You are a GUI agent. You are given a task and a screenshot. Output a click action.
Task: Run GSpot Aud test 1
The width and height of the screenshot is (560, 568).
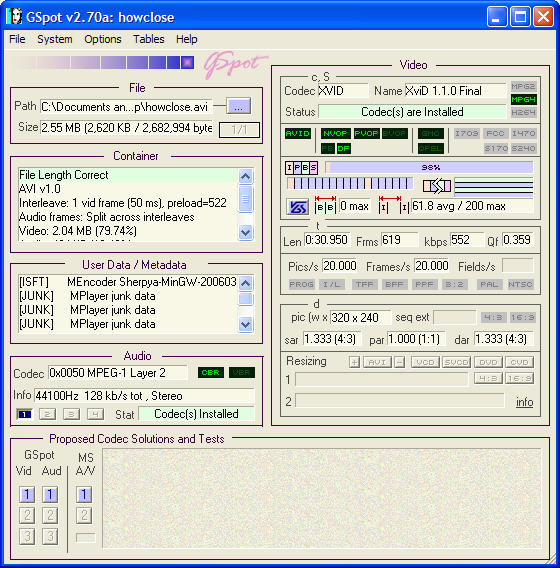point(50,494)
